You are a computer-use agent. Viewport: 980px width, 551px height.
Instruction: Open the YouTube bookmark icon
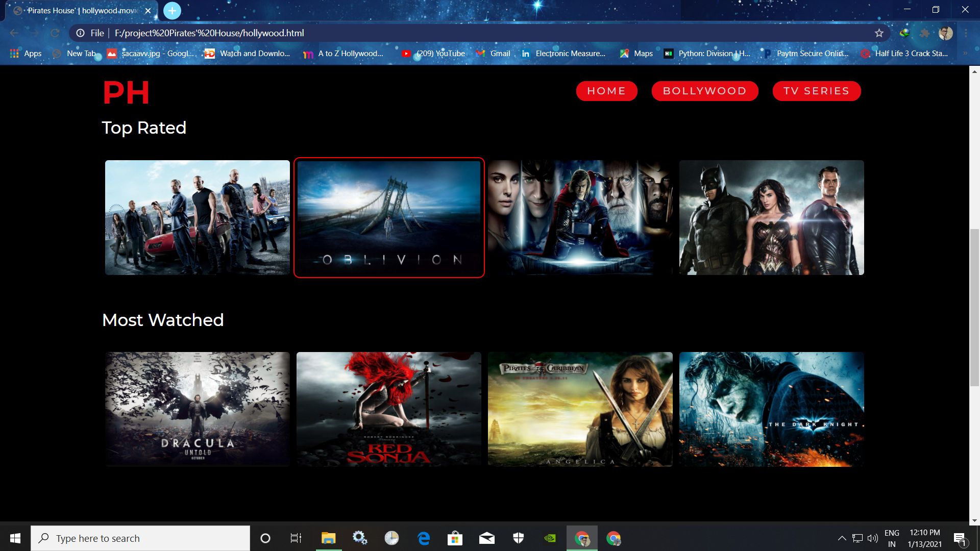click(407, 53)
